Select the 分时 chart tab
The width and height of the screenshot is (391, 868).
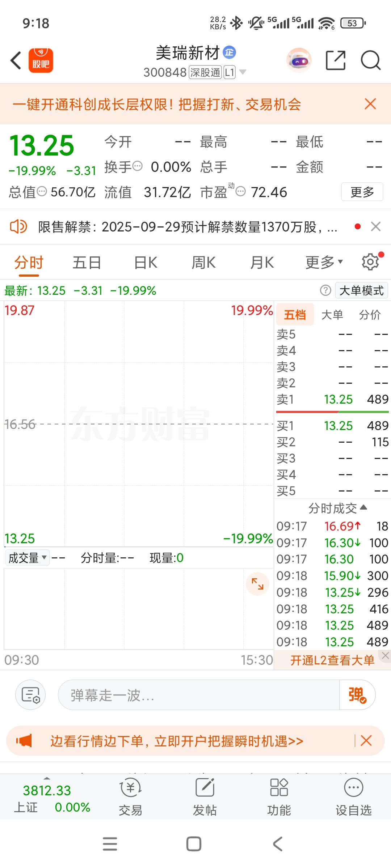click(29, 263)
